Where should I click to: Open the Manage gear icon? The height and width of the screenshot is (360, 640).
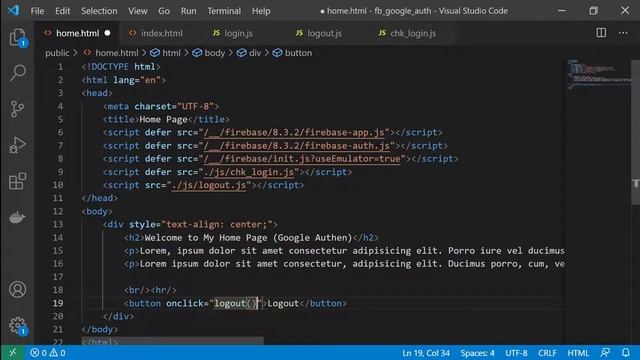[17, 326]
